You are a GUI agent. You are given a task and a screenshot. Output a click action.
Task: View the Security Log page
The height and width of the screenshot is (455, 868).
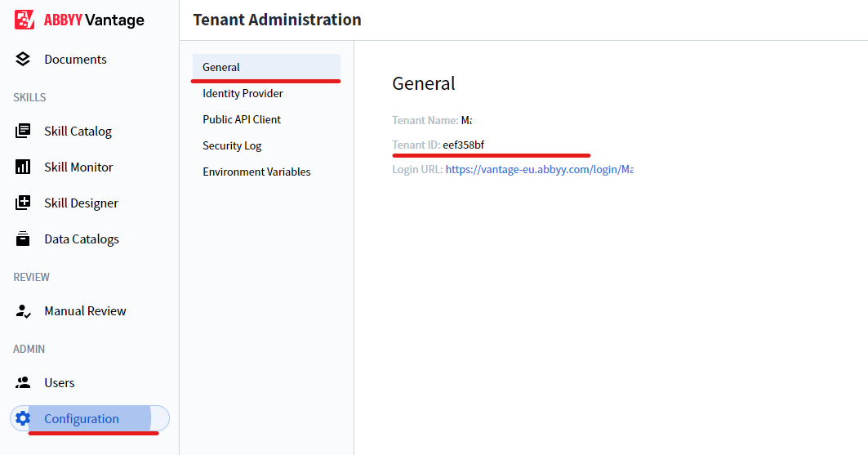pos(232,145)
